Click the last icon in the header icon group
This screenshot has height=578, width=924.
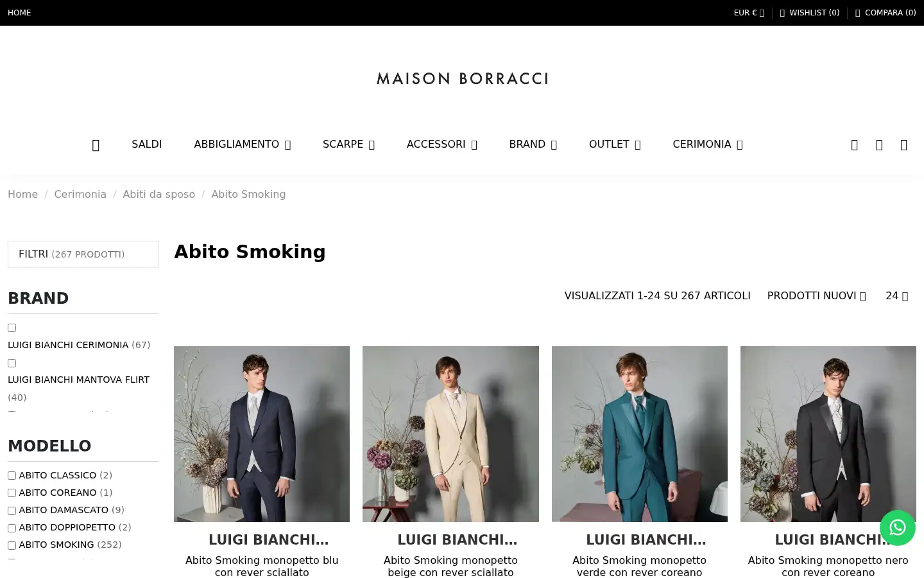pyautogui.click(x=903, y=145)
